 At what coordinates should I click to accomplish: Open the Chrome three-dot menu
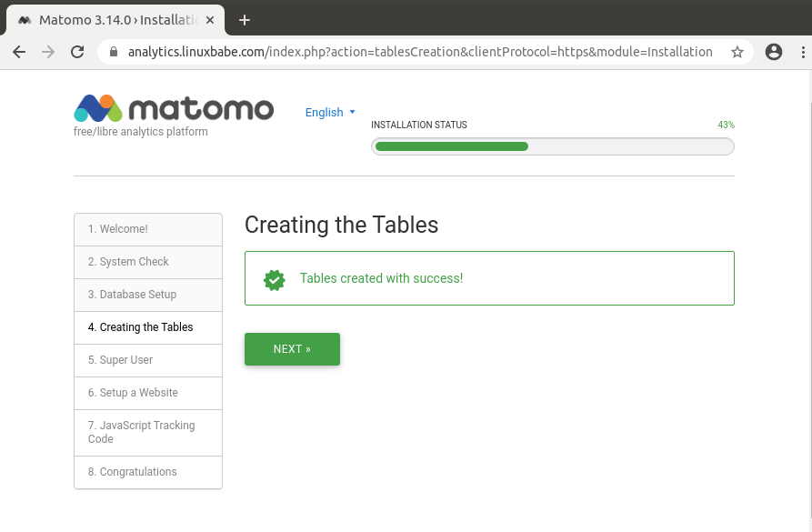800,52
